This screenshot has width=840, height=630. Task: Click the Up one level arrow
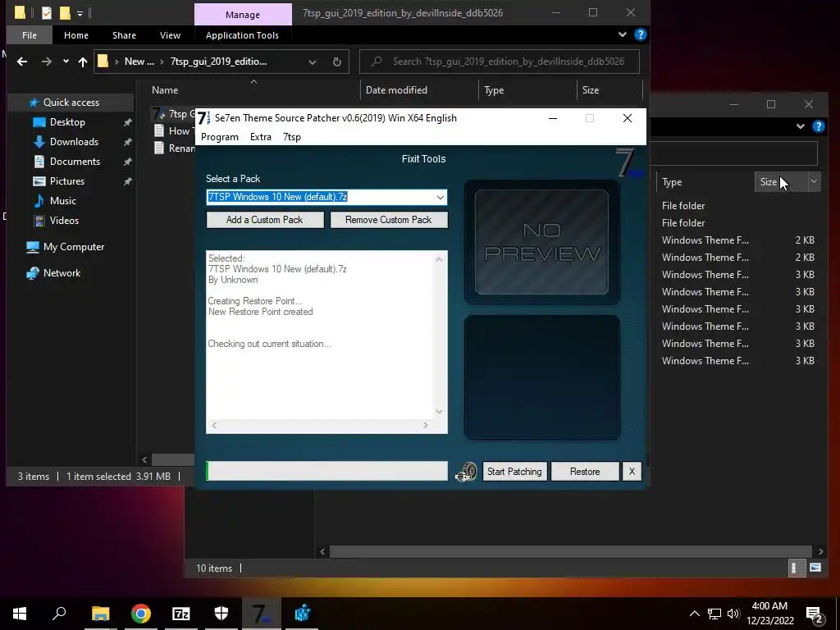[x=83, y=62]
